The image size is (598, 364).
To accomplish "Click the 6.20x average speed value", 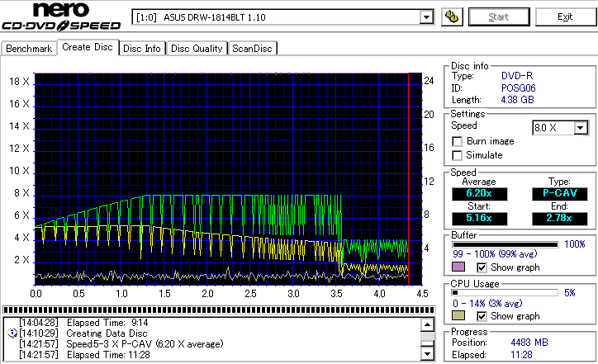I will 479,194.
